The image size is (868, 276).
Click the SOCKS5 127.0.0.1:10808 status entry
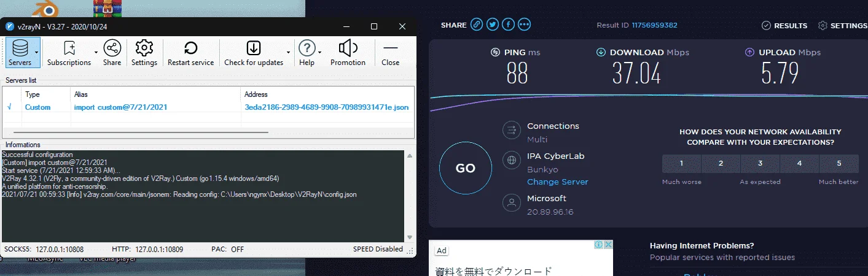[44, 250]
